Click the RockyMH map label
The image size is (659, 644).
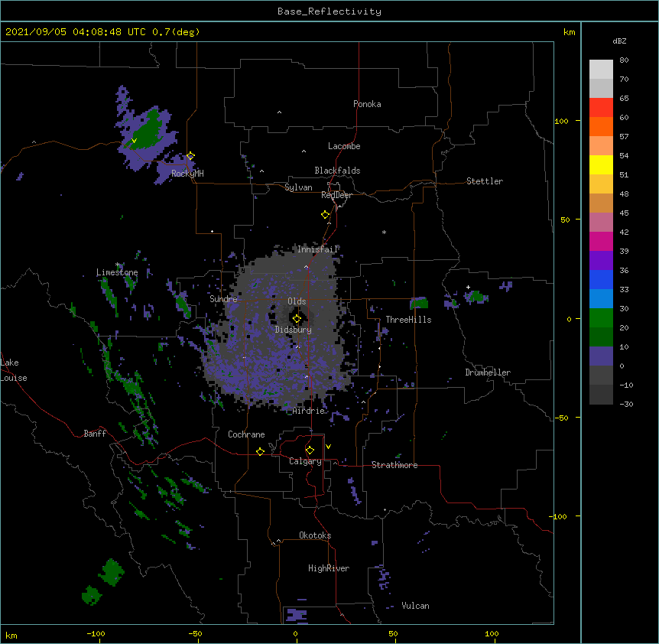(187, 174)
